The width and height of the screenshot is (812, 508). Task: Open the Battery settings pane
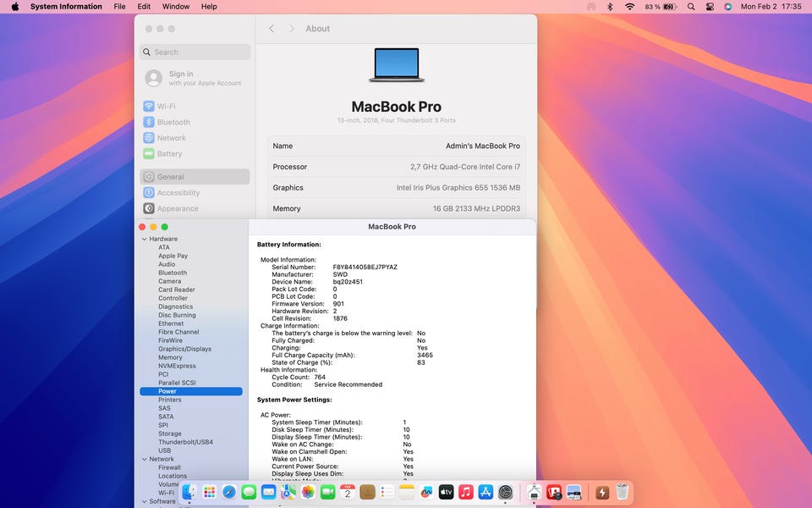169,154
